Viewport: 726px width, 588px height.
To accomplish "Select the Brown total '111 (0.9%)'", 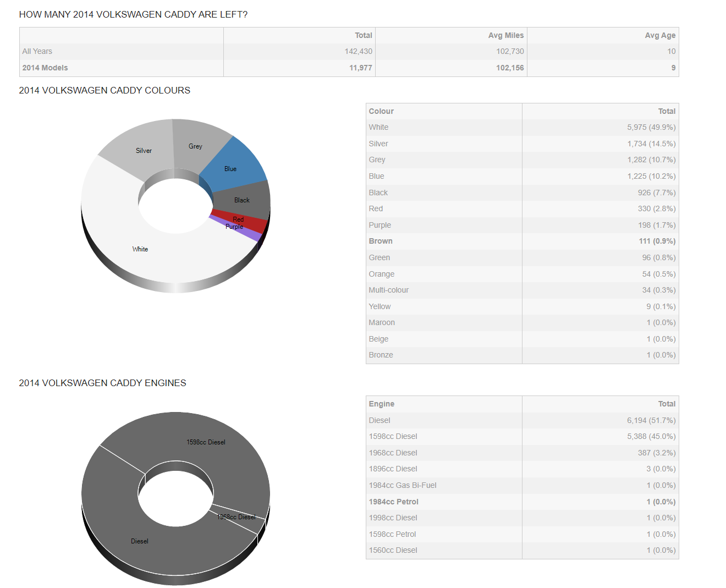I will tap(657, 241).
